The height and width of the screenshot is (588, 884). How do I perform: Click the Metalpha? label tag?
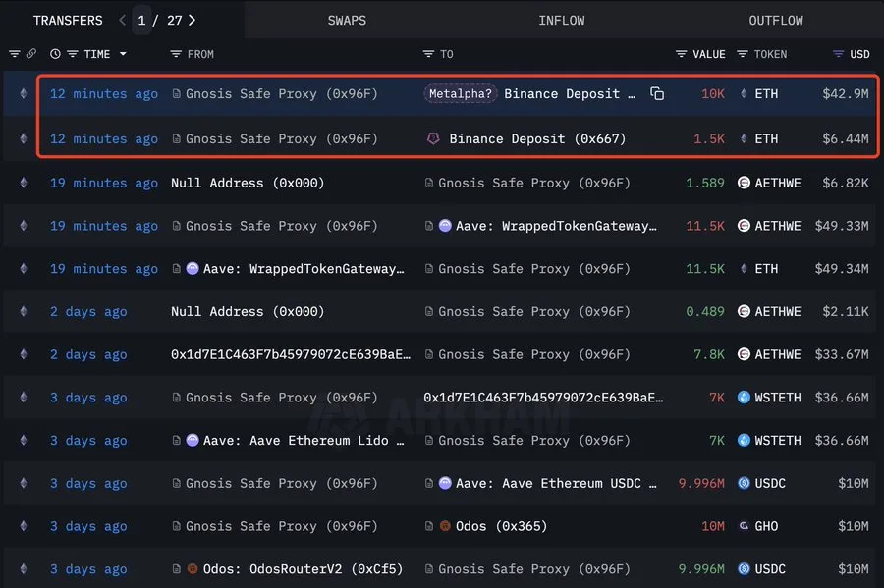(460, 93)
